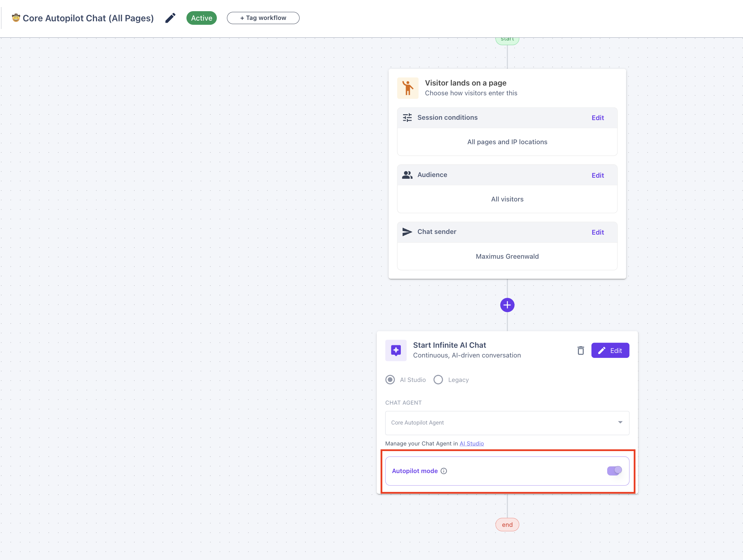Click the Audience people icon
Image resolution: width=743 pixels, height=560 pixels.
pos(407,175)
